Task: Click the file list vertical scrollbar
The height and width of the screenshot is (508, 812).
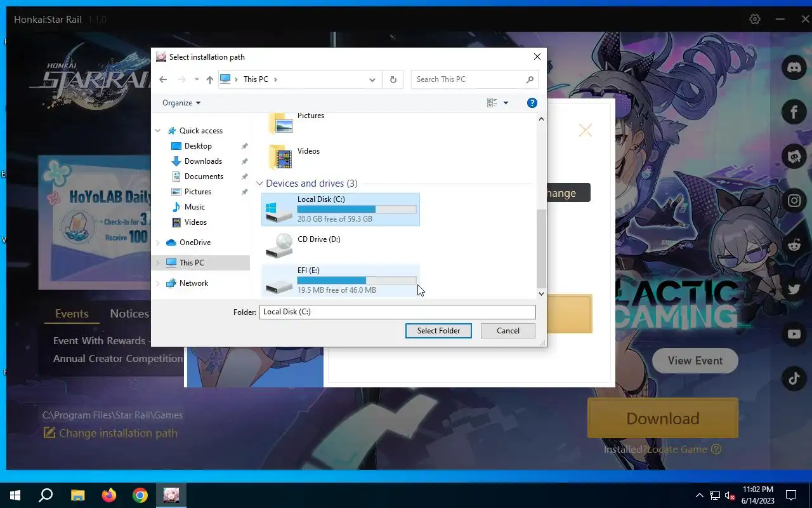Action: click(541, 249)
